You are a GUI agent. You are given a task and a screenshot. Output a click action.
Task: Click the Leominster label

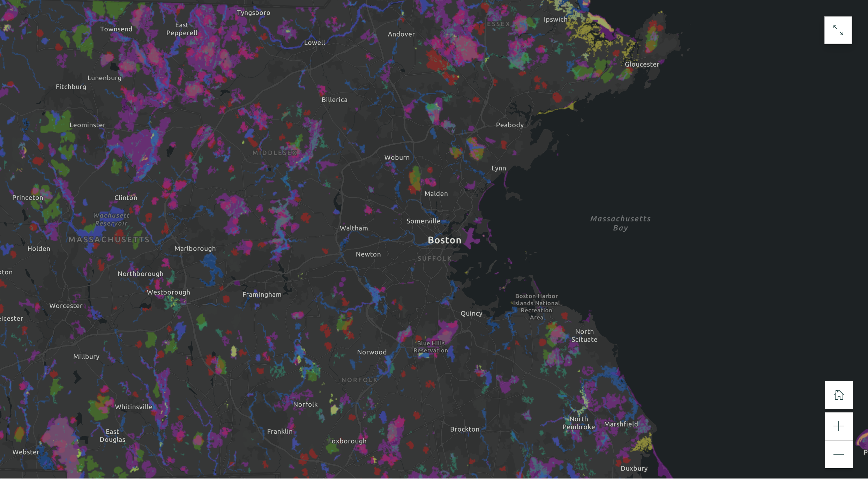[87, 125]
